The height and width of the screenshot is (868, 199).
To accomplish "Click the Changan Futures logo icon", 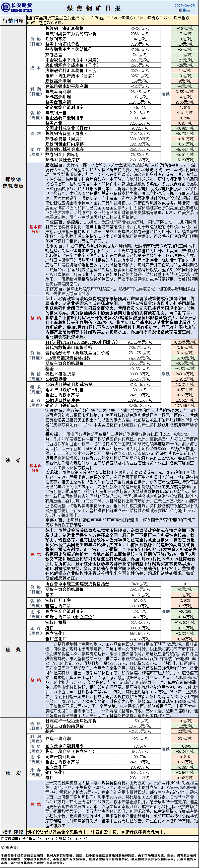I will [6, 7].
